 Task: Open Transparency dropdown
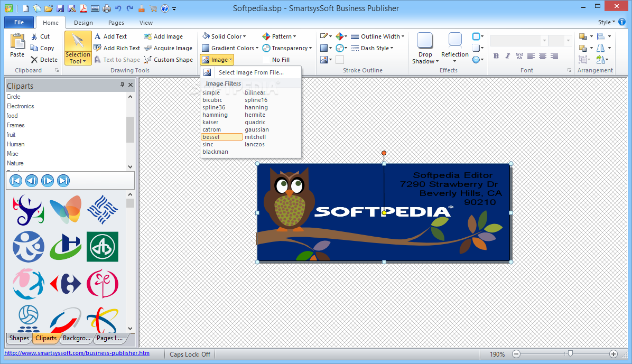[x=287, y=48]
